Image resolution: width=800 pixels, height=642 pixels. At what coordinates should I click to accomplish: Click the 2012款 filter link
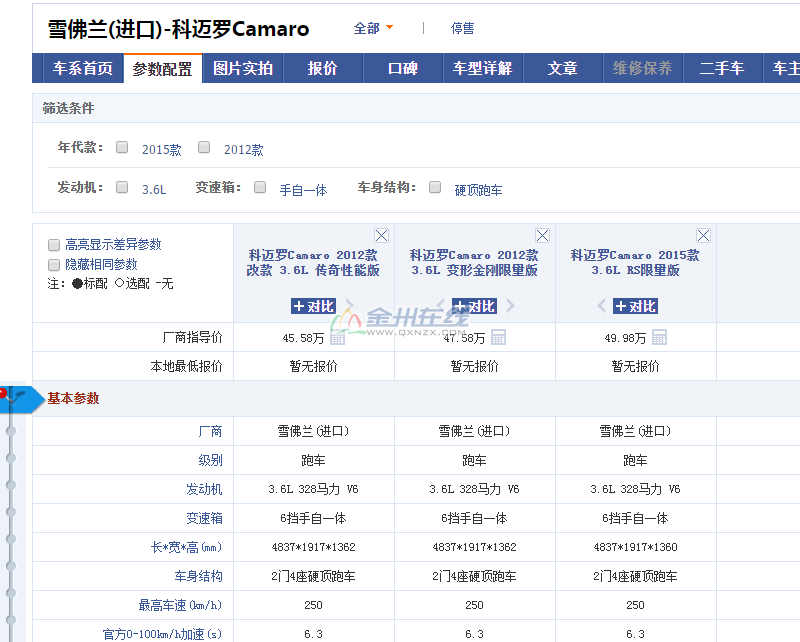click(x=244, y=150)
